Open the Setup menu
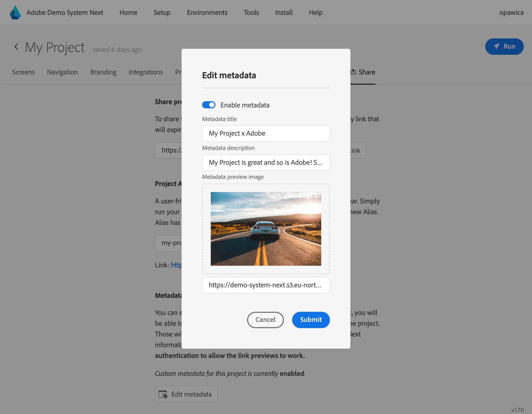The image size is (532, 414). tap(162, 13)
